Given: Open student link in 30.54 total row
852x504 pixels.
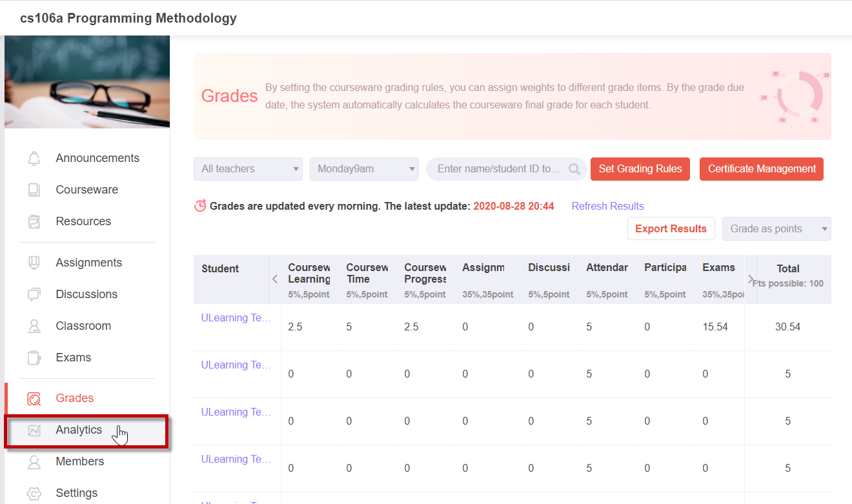Looking at the screenshot, I should pyautogui.click(x=236, y=318).
